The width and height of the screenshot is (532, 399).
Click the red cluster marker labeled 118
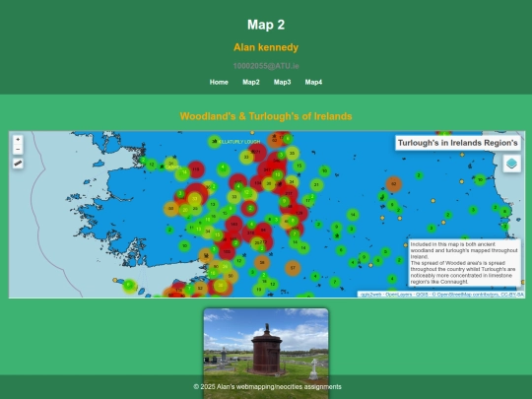tap(196, 169)
